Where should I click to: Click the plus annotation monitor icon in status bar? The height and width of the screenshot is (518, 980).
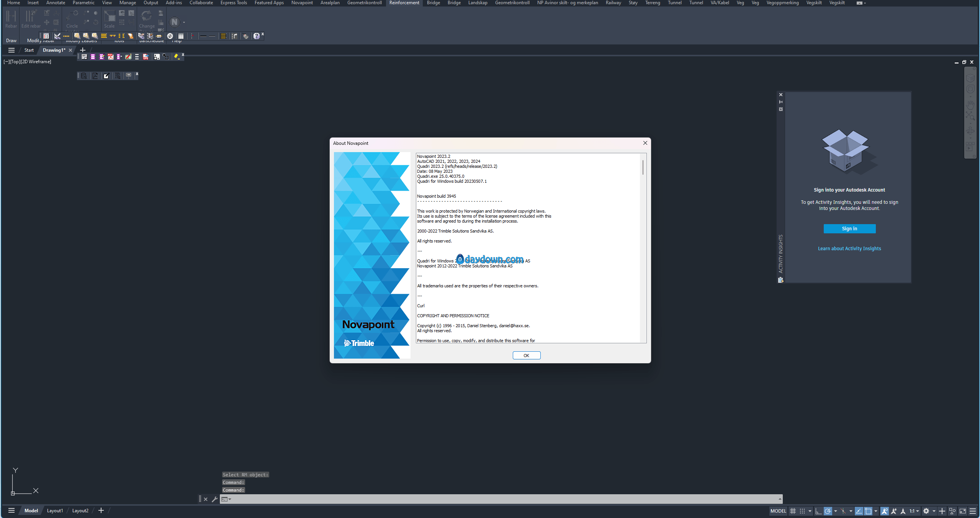click(x=942, y=511)
